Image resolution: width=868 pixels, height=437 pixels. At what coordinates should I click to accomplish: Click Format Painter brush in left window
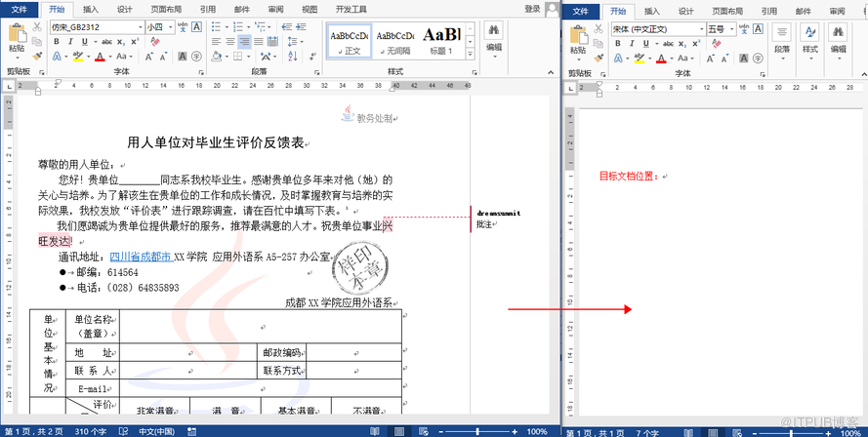[37, 56]
